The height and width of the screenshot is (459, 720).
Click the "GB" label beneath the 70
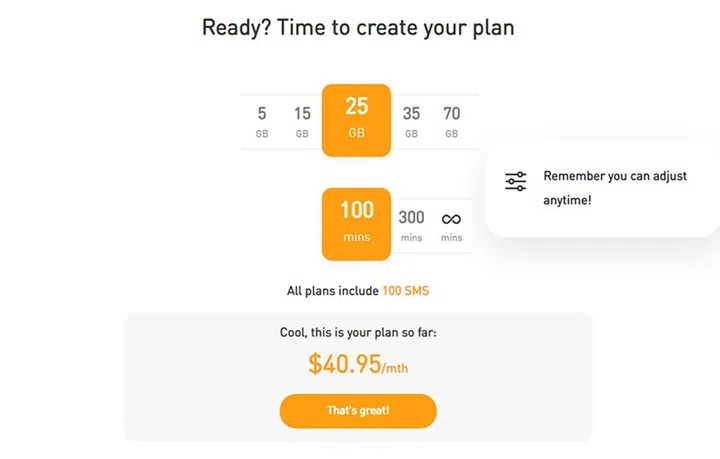tap(451, 134)
